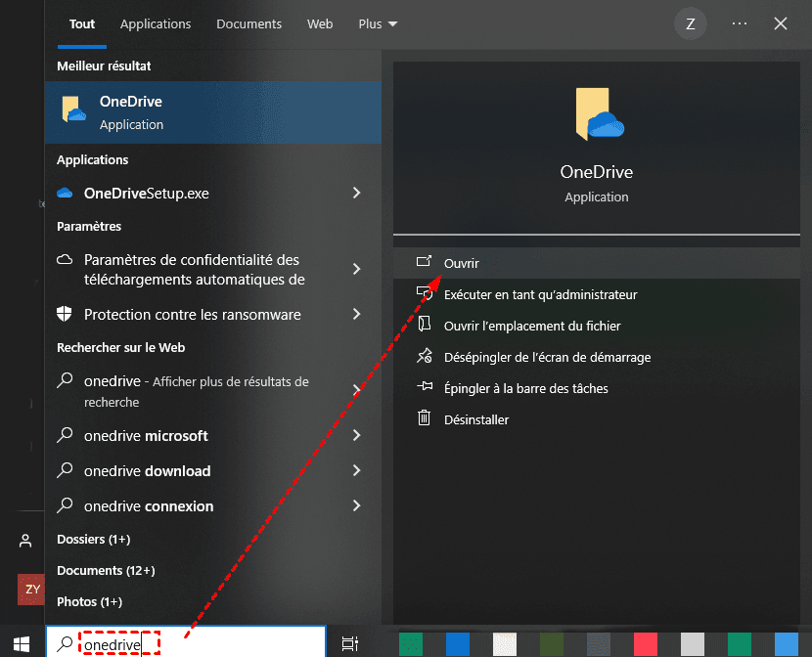Click the OneDriveSetup.exe result text
812x657 pixels.
coord(147,194)
